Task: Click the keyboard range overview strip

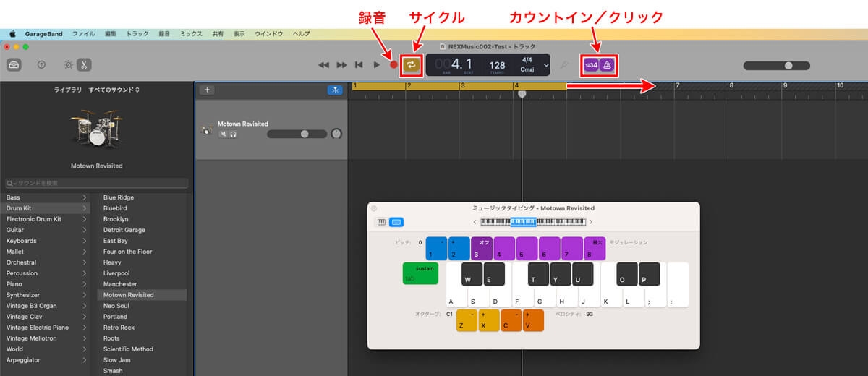Action: 532,222
